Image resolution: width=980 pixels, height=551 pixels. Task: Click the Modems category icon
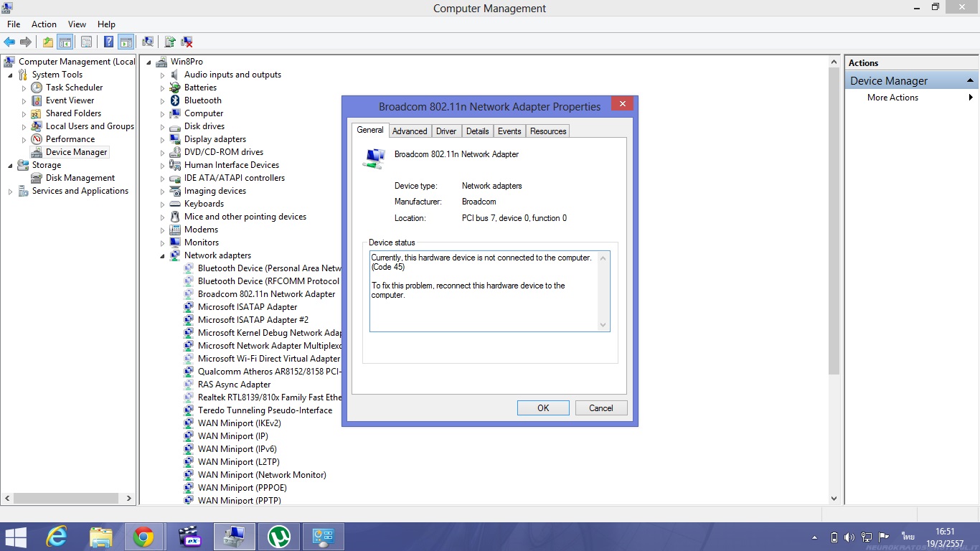point(175,230)
